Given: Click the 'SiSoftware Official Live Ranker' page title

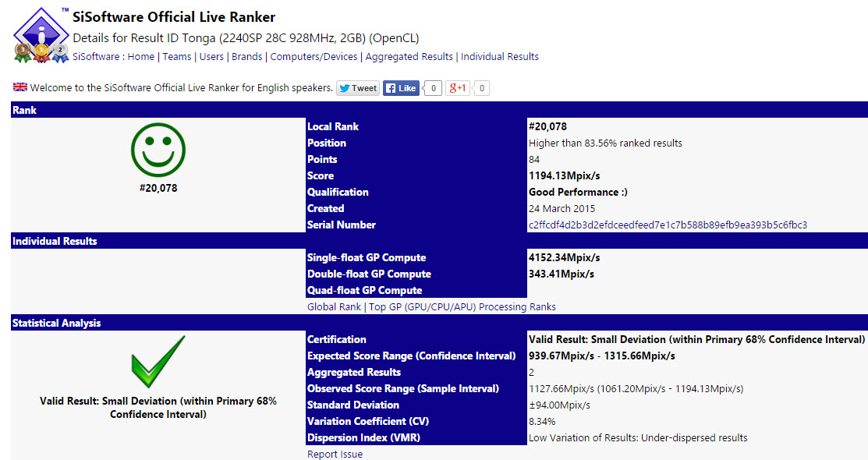Looking at the screenshot, I should (x=174, y=17).
